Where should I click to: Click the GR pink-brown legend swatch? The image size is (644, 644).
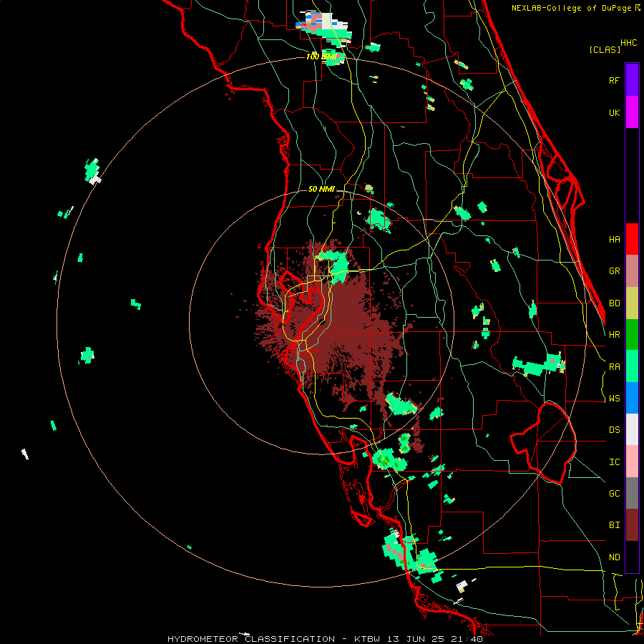coord(632,271)
